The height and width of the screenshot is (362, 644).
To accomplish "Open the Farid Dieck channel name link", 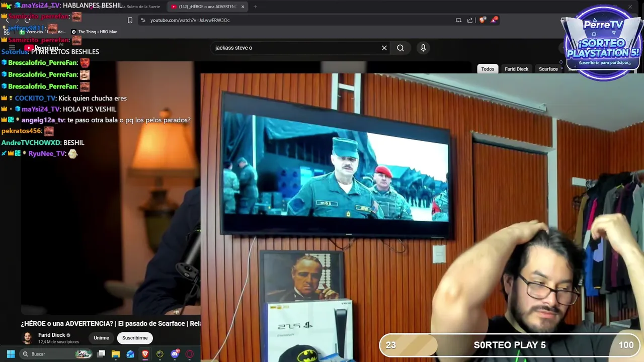I will [x=52, y=335].
